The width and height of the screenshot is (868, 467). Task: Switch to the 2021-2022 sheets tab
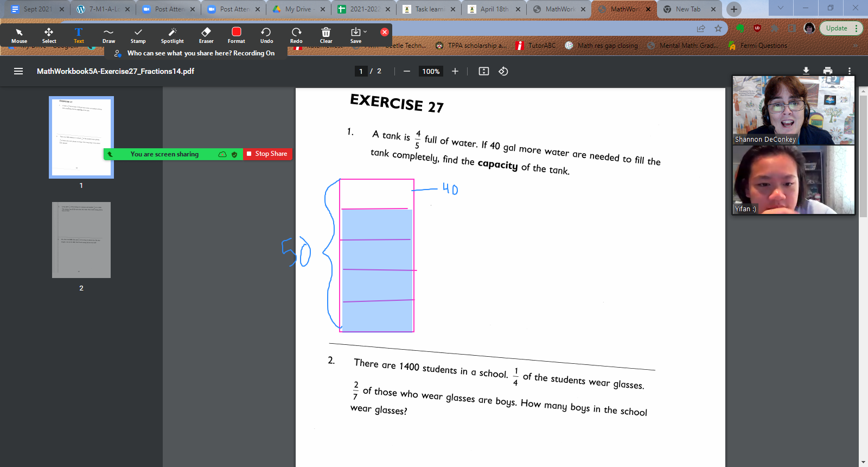click(363, 9)
